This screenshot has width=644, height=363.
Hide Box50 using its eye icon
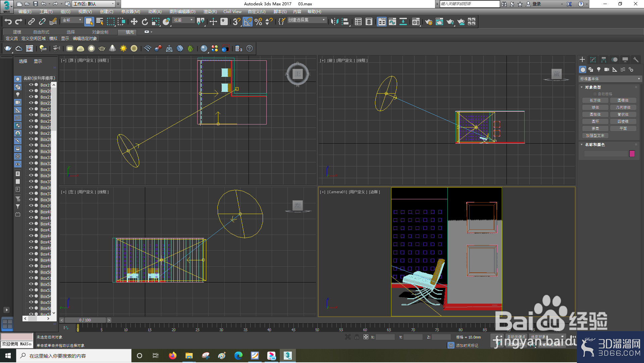pyautogui.click(x=31, y=272)
